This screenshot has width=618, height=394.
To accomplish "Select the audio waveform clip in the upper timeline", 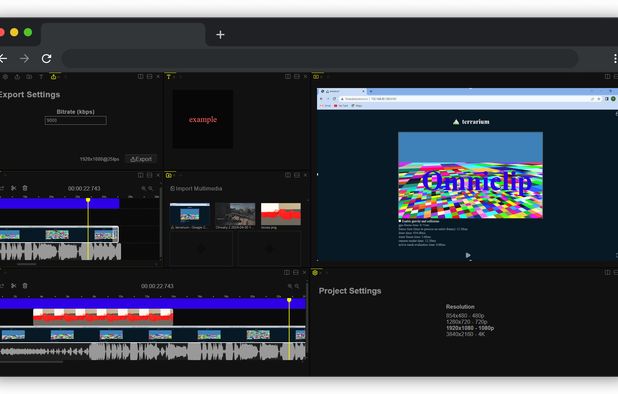I will click(x=60, y=252).
